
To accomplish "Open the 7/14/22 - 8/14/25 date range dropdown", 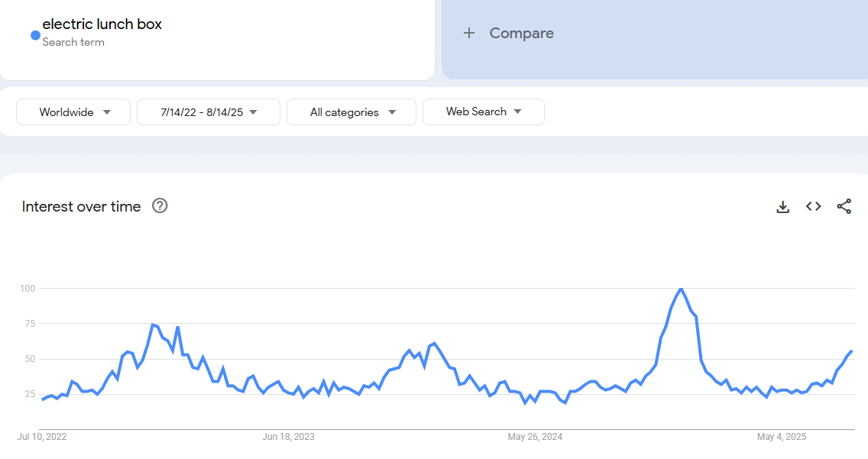I will [208, 112].
